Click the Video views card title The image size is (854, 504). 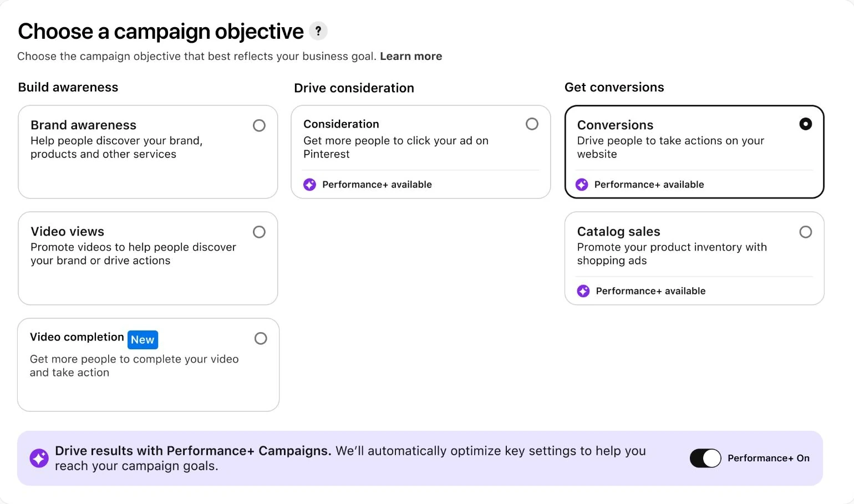67,232
